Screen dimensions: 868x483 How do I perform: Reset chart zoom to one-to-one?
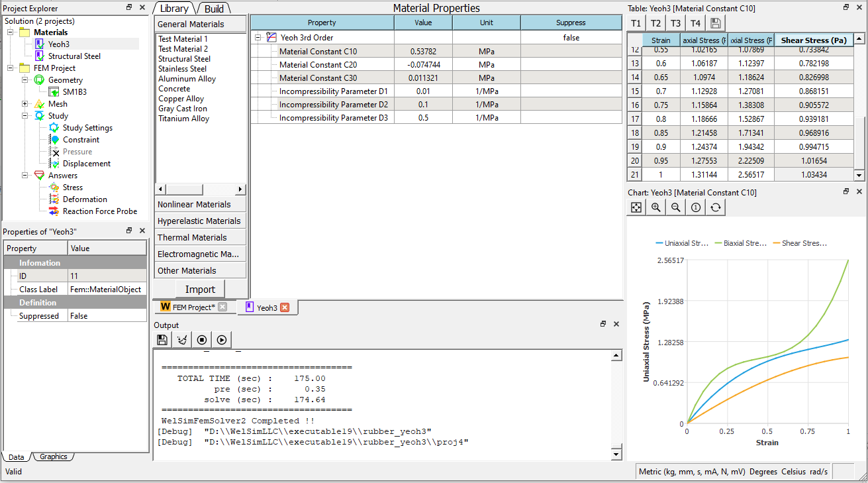tap(695, 207)
